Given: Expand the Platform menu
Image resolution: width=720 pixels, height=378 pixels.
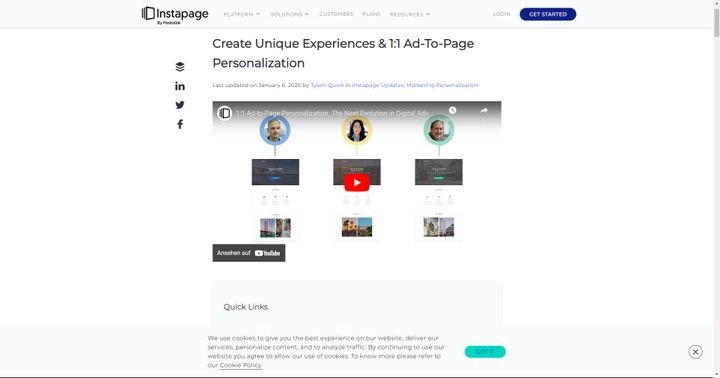Looking at the screenshot, I should click(242, 14).
